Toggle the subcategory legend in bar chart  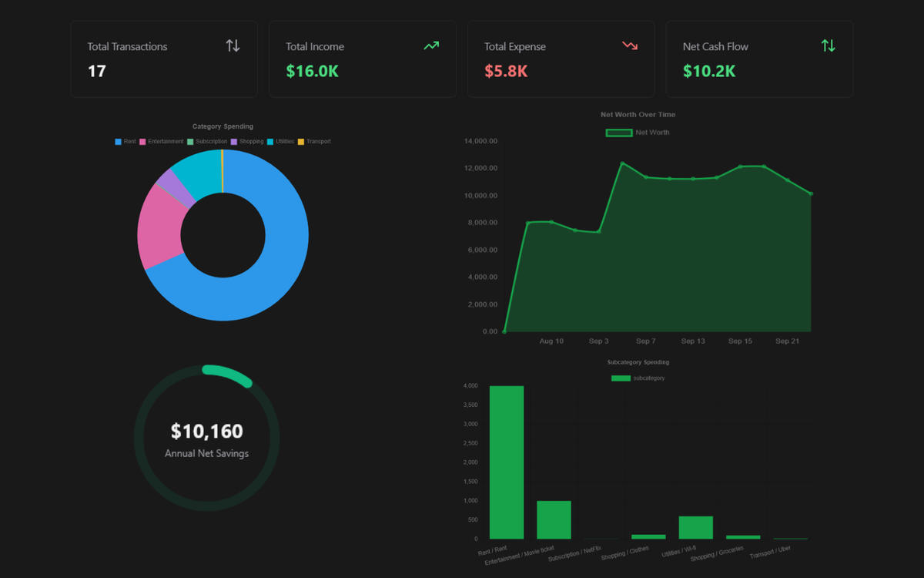638,378
